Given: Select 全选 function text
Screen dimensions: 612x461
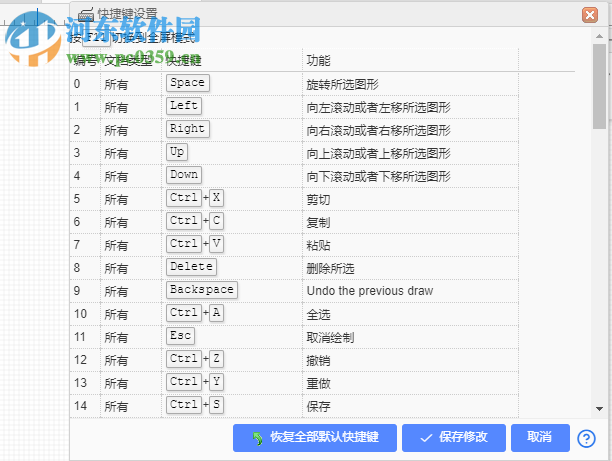Looking at the screenshot, I should pos(318,315).
